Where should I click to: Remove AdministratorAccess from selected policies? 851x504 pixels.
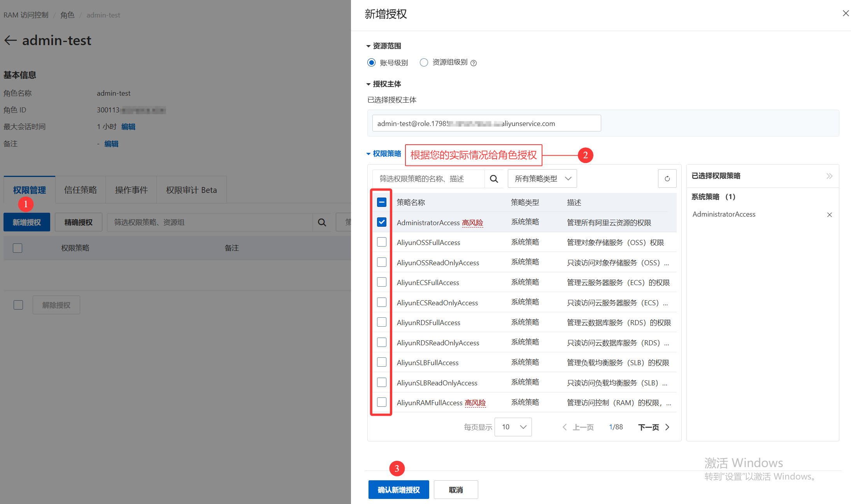click(829, 215)
